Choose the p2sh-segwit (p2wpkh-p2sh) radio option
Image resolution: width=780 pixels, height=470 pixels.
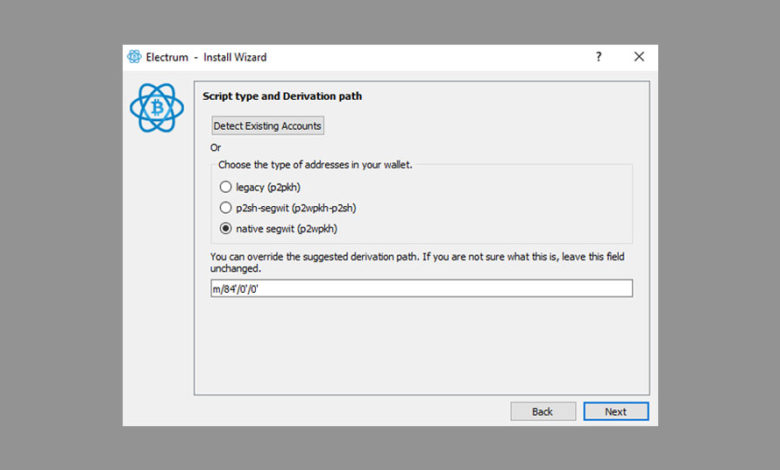coord(225,208)
